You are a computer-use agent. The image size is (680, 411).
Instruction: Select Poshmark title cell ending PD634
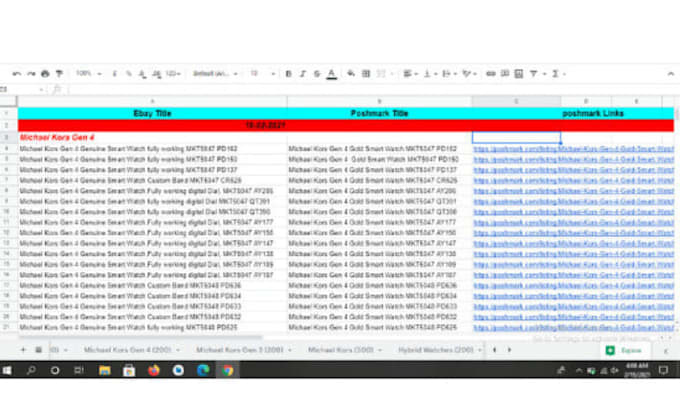point(379,296)
